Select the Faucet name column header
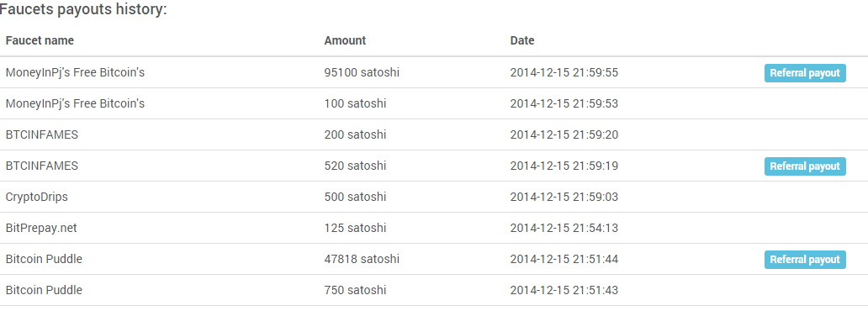The width and height of the screenshot is (868, 311). point(40,40)
